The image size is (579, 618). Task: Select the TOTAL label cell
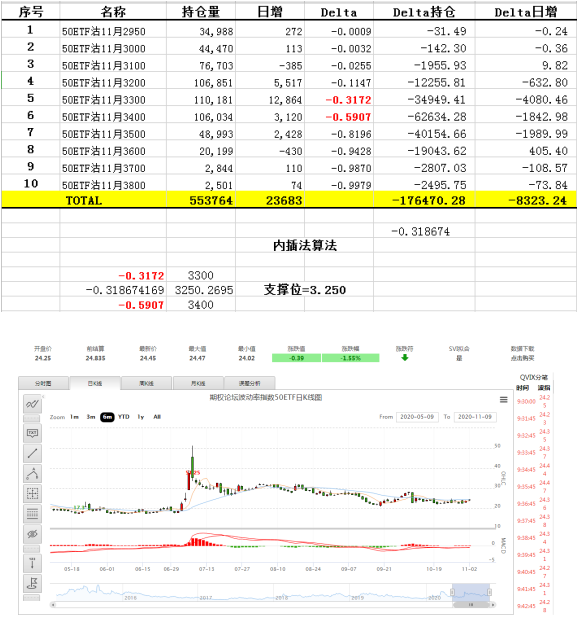point(84,200)
